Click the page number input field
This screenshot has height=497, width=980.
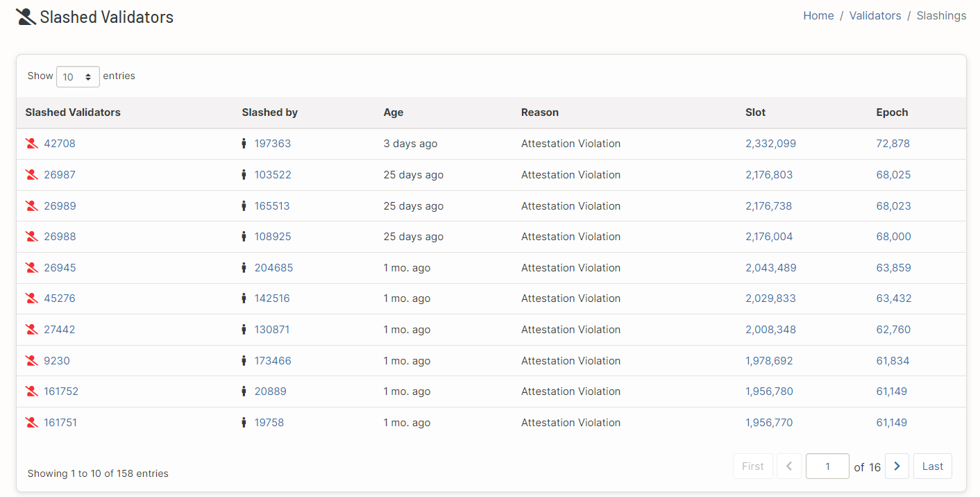coord(827,466)
